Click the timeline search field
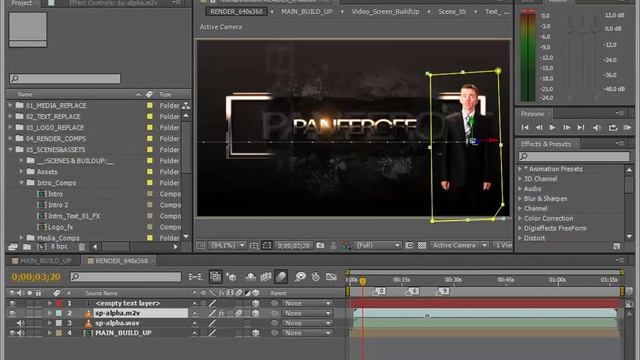640x360 pixels. [x=125, y=277]
